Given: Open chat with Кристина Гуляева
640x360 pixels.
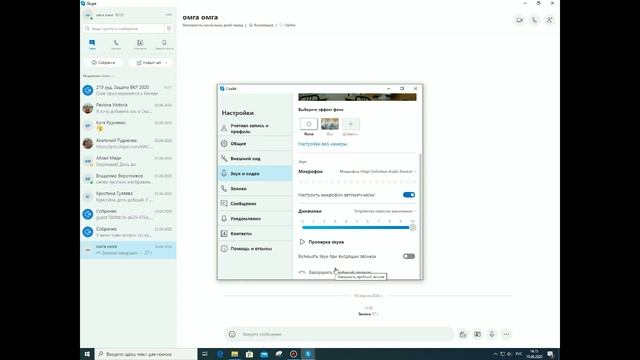Looking at the screenshot, I should tap(128, 196).
